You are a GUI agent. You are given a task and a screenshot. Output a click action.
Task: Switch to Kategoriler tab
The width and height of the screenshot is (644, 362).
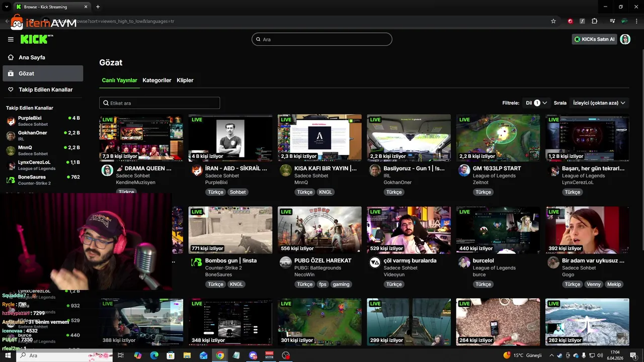click(157, 80)
